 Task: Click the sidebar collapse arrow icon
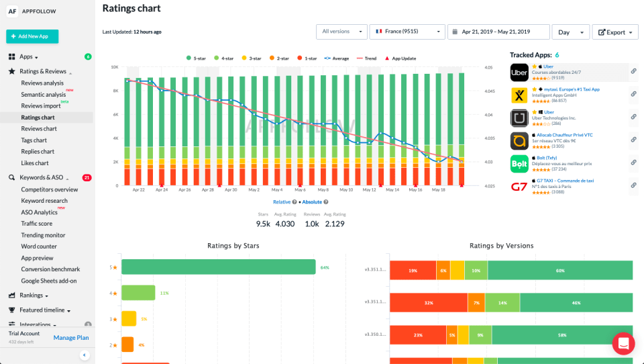pos(85,355)
